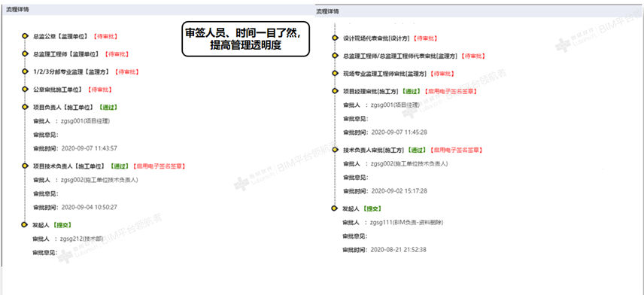Select the 发起人 node marker above zgsg111
Viewport: 644px width, 295px height.
(335, 208)
